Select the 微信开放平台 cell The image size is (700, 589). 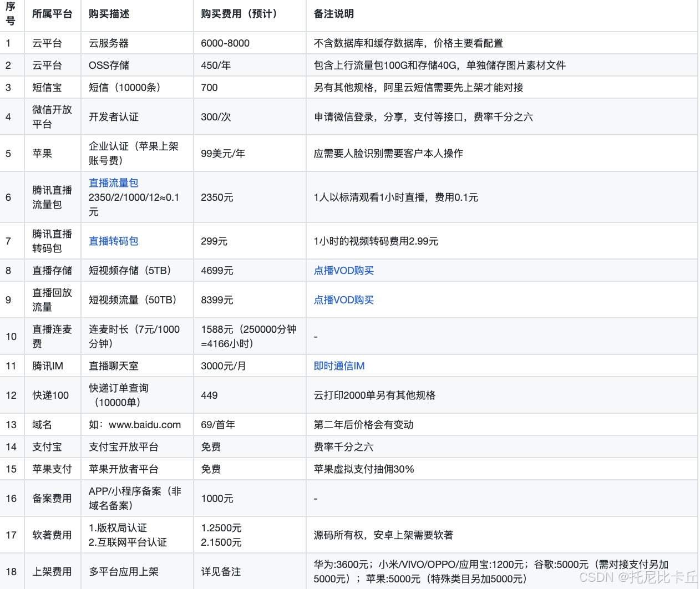click(52, 116)
